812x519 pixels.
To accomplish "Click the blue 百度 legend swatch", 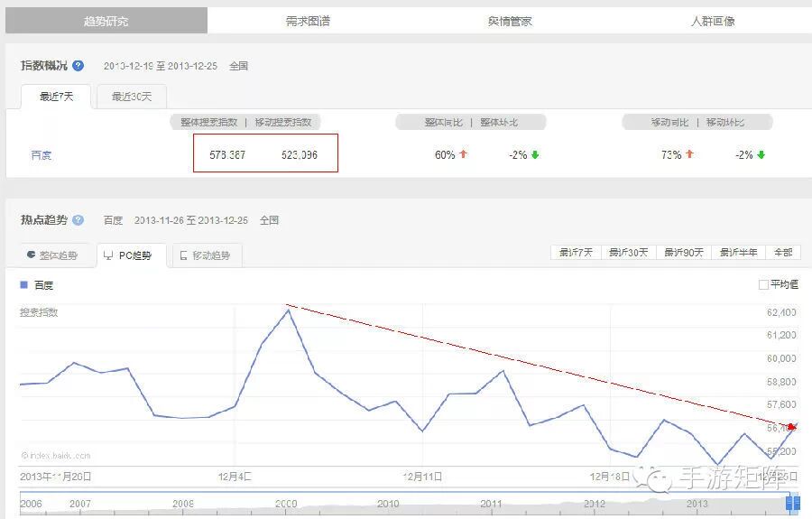I will [23, 285].
